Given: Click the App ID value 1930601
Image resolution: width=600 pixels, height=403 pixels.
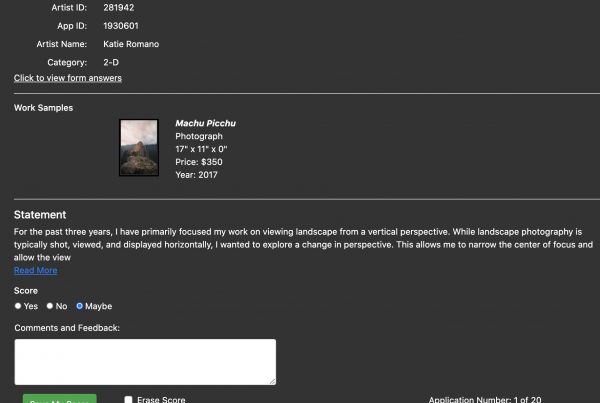Looking at the screenshot, I should 121,26.
